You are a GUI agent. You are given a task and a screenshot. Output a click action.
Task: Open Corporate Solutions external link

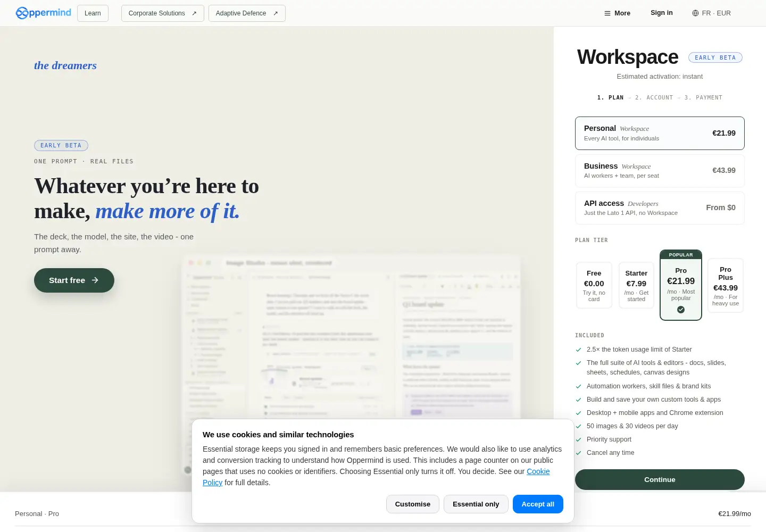pos(162,13)
